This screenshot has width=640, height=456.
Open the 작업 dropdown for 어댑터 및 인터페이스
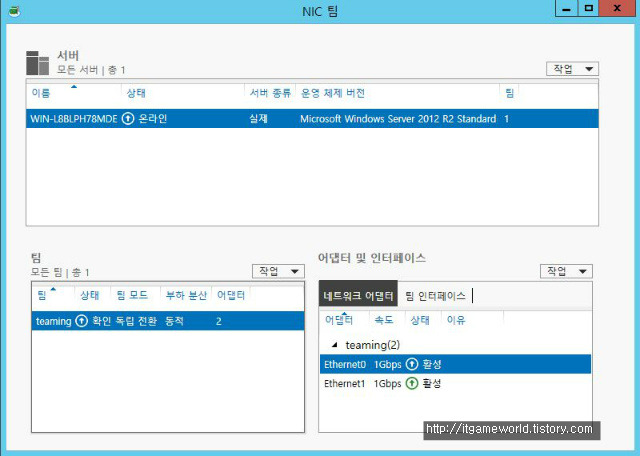coord(566,271)
